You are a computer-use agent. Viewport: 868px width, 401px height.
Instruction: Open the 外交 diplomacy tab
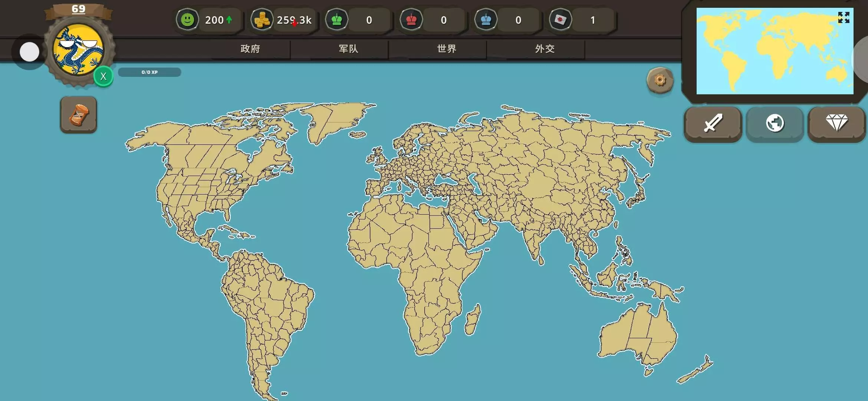pos(545,49)
